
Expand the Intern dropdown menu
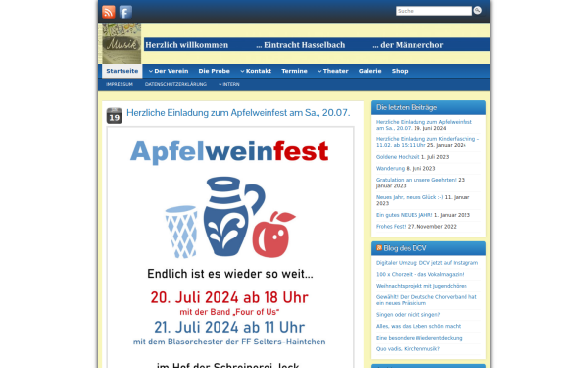(229, 84)
